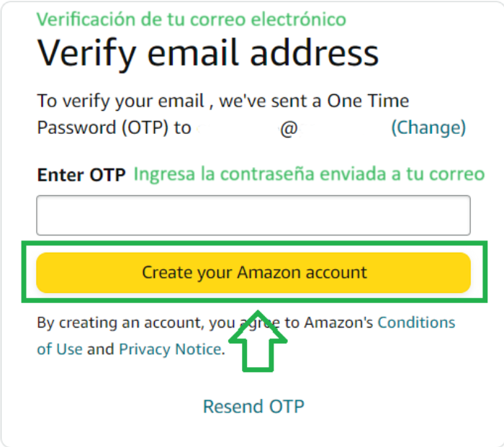Click the Create your Amazon account button
Screen dimensions: 504x447
click(x=253, y=273)
